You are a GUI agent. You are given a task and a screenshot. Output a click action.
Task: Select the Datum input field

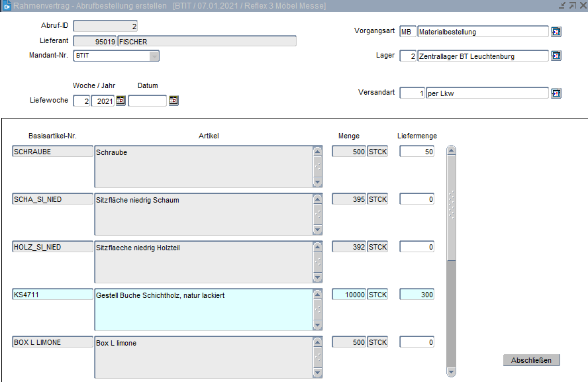pyautogui.click(x=148, y=101)
